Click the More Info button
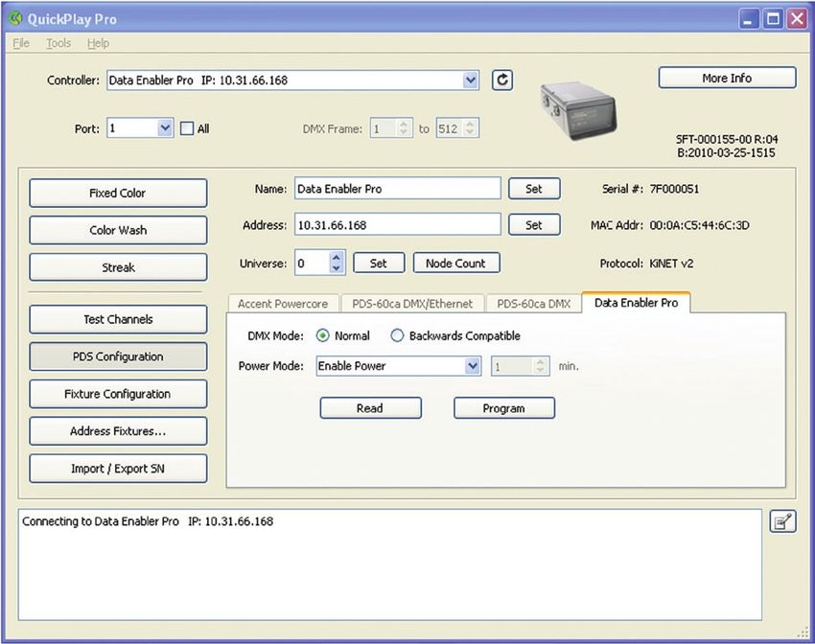 (x=727, y=78)
